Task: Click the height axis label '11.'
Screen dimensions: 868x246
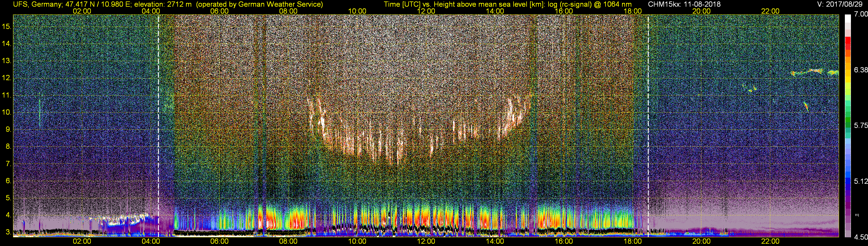Action: tap(6, 96)
